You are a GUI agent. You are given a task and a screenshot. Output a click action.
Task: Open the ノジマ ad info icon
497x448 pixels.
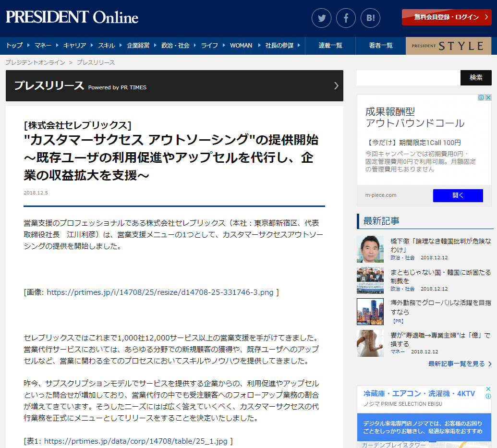coord(488,396)
